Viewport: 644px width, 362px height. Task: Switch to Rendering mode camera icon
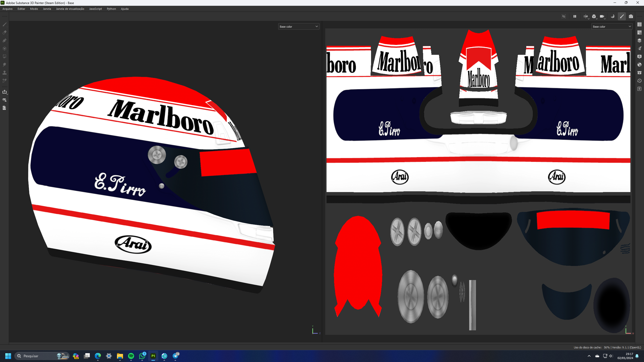(x=631, y=16)
